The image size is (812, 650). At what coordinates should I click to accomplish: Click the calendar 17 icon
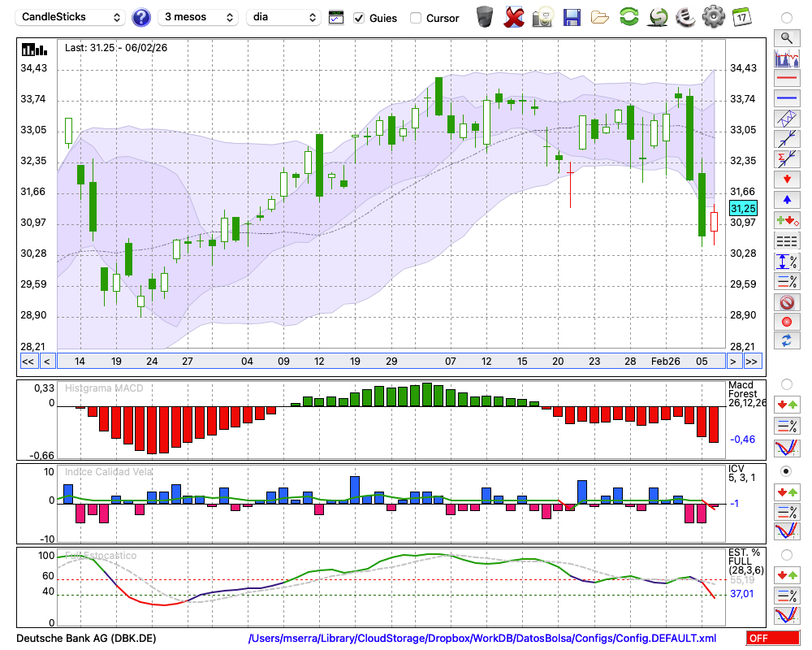click(x=741, y=16)
